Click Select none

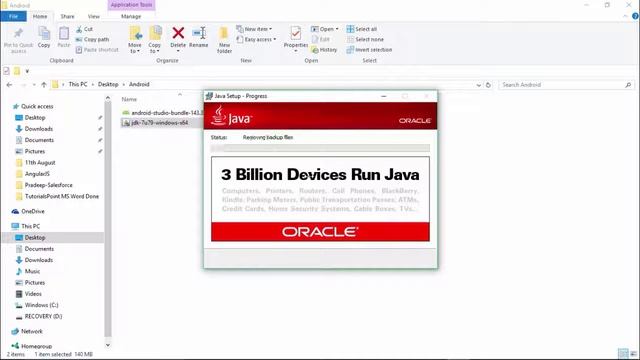365,40
